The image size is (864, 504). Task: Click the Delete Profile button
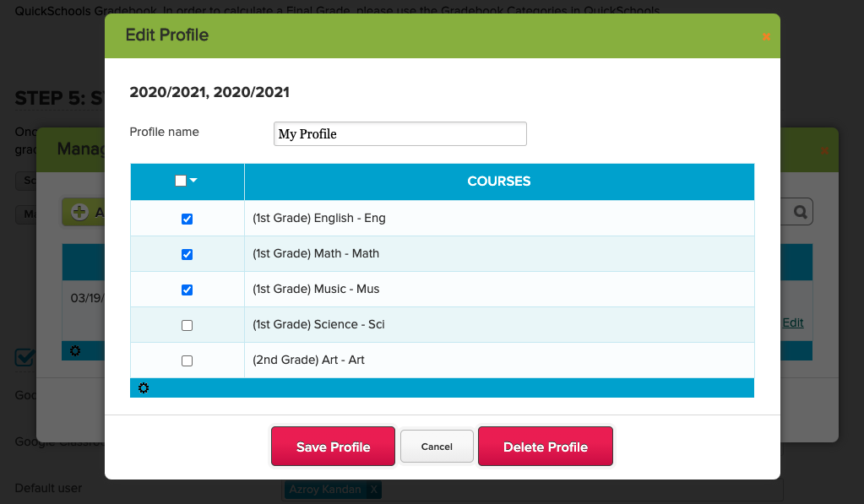[546, 446]
